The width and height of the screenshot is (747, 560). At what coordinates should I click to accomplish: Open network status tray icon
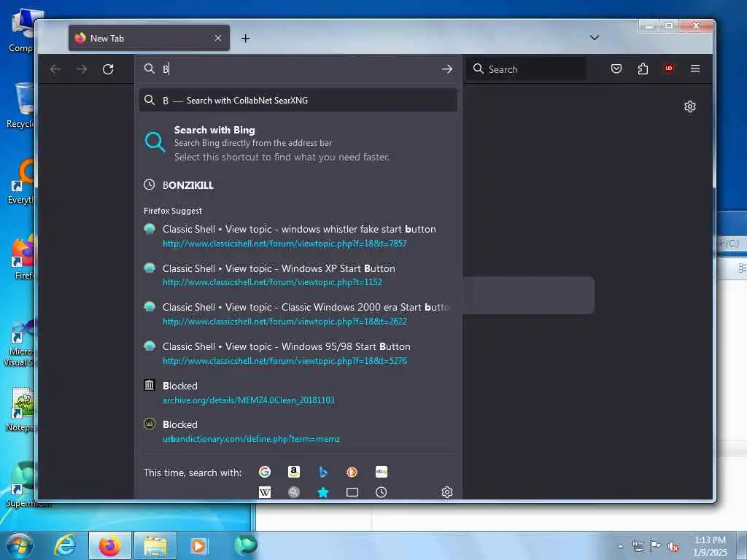(x=638, y=546)
